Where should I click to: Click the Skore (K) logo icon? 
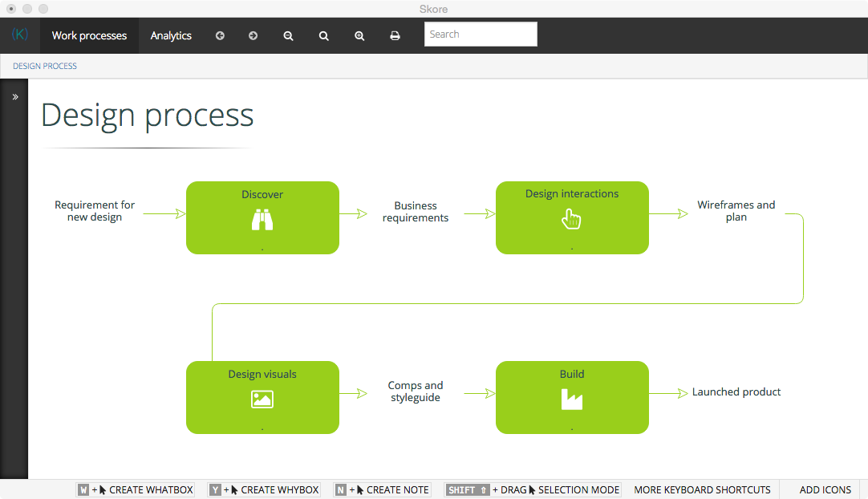tap(20, 34)
